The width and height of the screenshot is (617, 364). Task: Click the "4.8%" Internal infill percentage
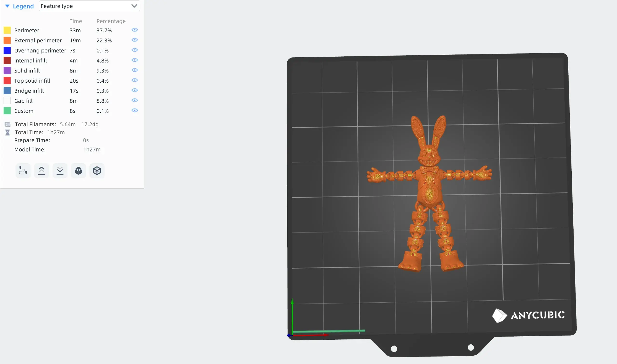(x=102, y=60)
